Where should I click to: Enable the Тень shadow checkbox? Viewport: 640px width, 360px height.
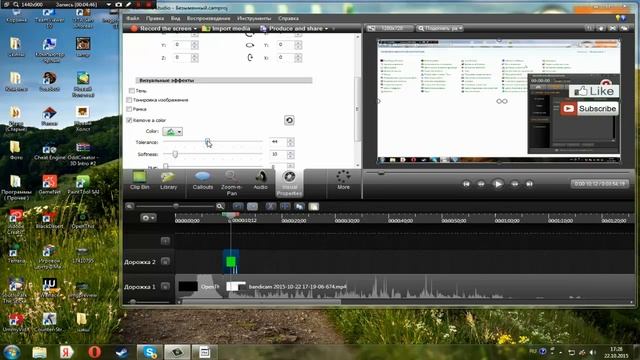131,91
